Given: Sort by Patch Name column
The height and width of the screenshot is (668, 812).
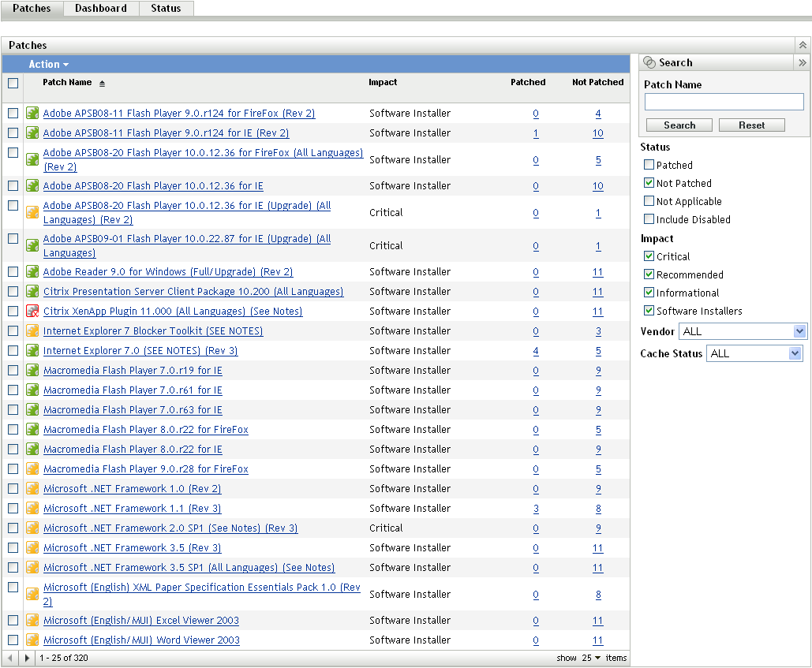Looking at the screenshot, I should pyautogui.click(x=67, y=82).
